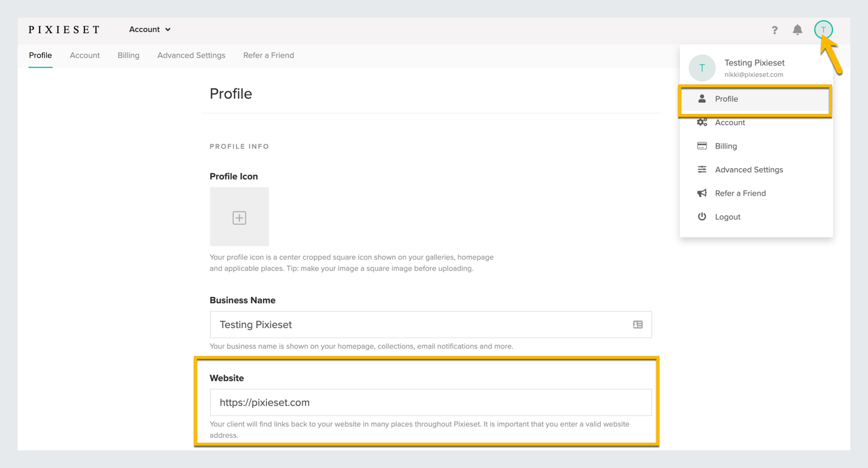868x468 pixels.
Task: Go to the Refer a Friend tab
Action: pos(268,55)
